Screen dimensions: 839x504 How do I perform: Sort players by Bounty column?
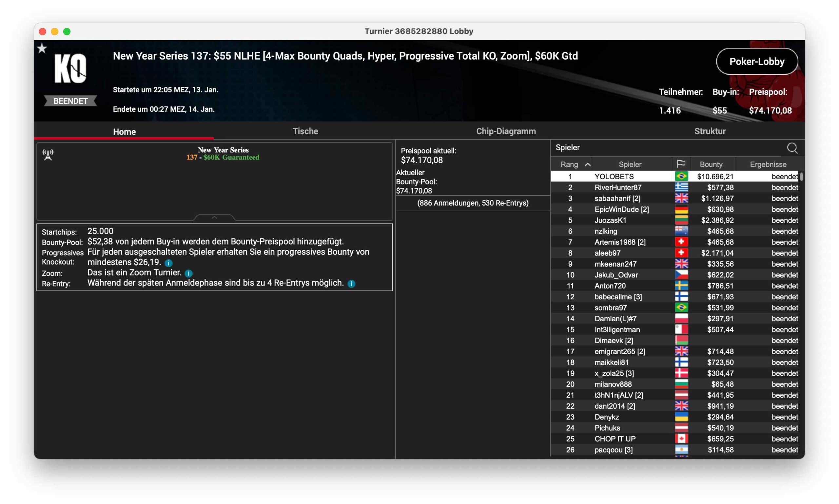point(711,164)
